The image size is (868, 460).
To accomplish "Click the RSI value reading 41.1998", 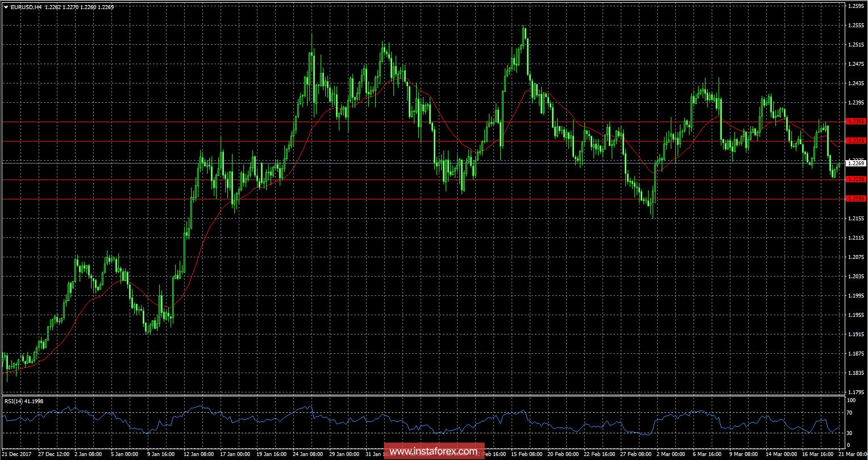I will point(35,400).
